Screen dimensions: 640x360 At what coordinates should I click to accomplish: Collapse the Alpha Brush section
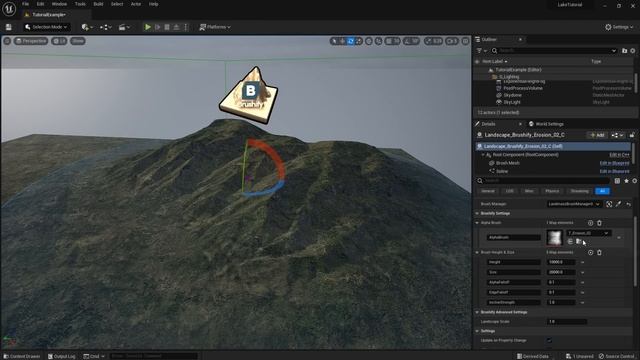click(477, 223)
